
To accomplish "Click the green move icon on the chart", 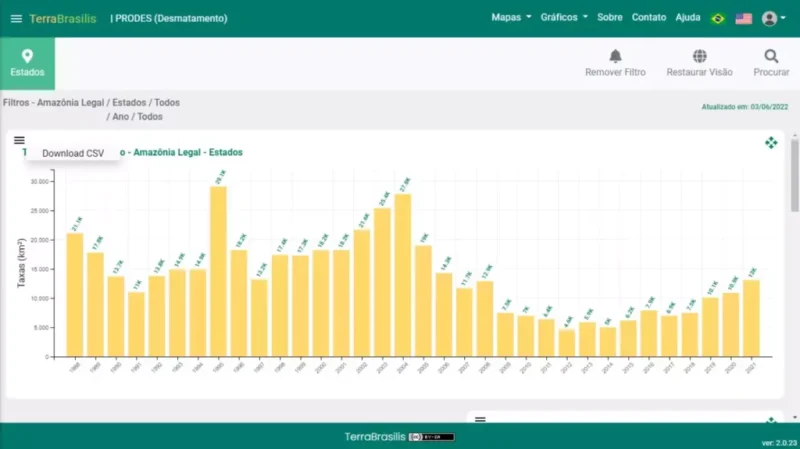I will (x=771, y=143).
